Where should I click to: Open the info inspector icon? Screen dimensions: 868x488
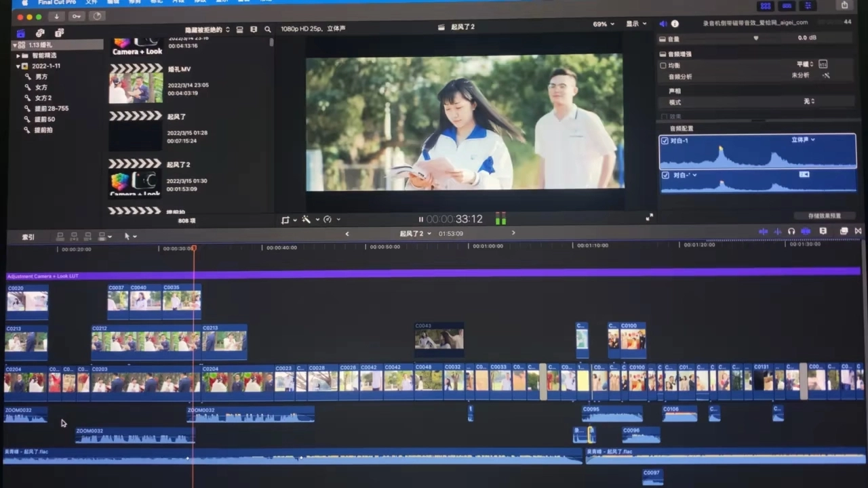[675, 24]
